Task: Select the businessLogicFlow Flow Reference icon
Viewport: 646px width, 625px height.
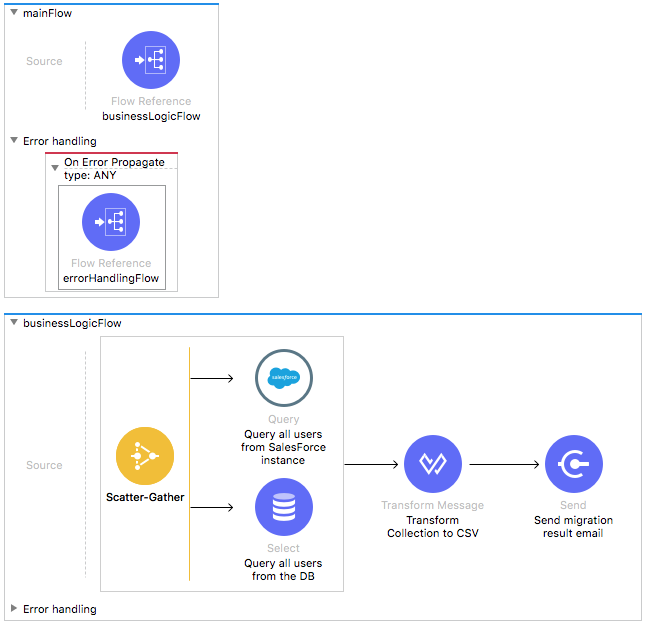Action: click(151, 60)
